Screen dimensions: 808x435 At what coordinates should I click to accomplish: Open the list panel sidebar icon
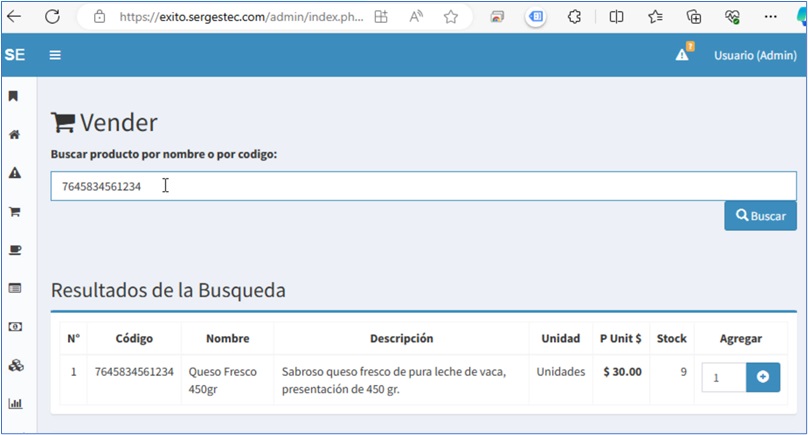15,288
